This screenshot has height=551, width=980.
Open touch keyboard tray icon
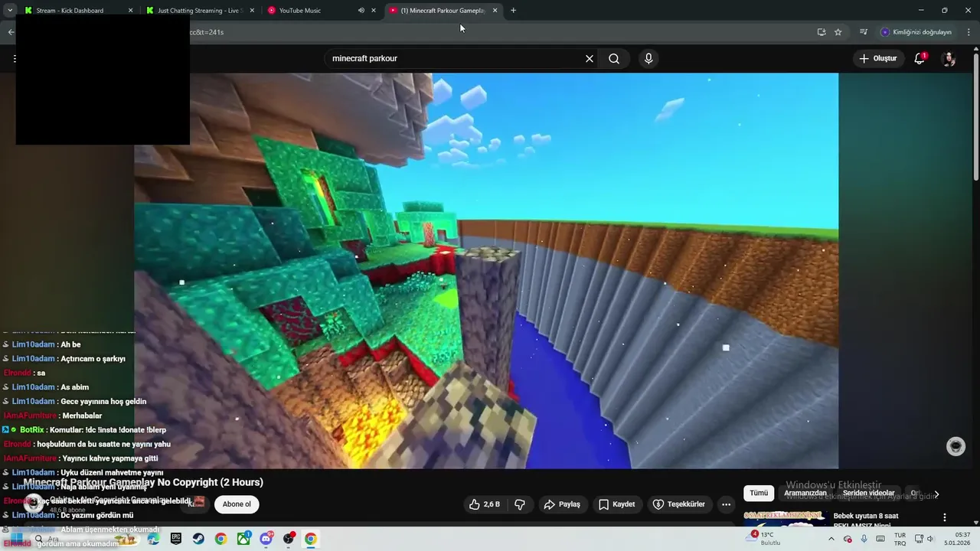coord(880,539)
